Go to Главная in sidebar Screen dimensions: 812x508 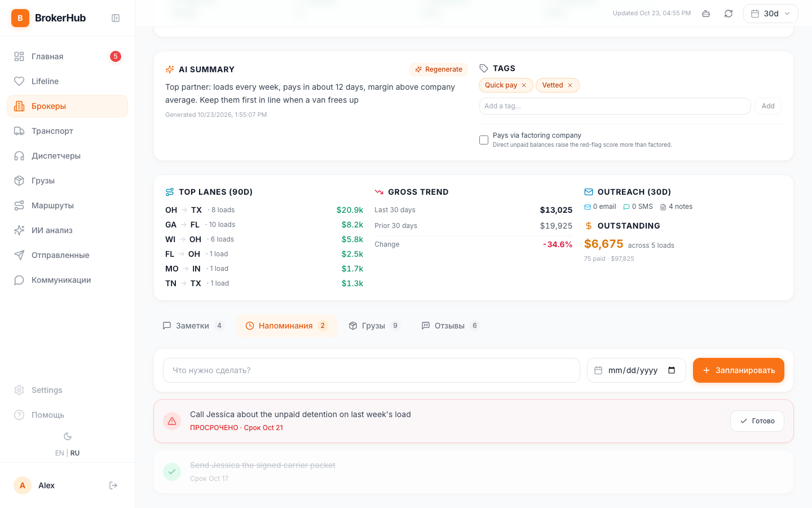coord(67,56)
